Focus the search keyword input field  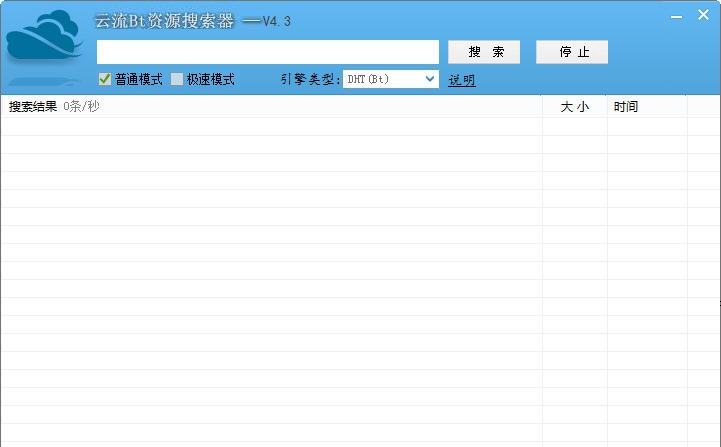pyautogui.click(x=268, y=52)
